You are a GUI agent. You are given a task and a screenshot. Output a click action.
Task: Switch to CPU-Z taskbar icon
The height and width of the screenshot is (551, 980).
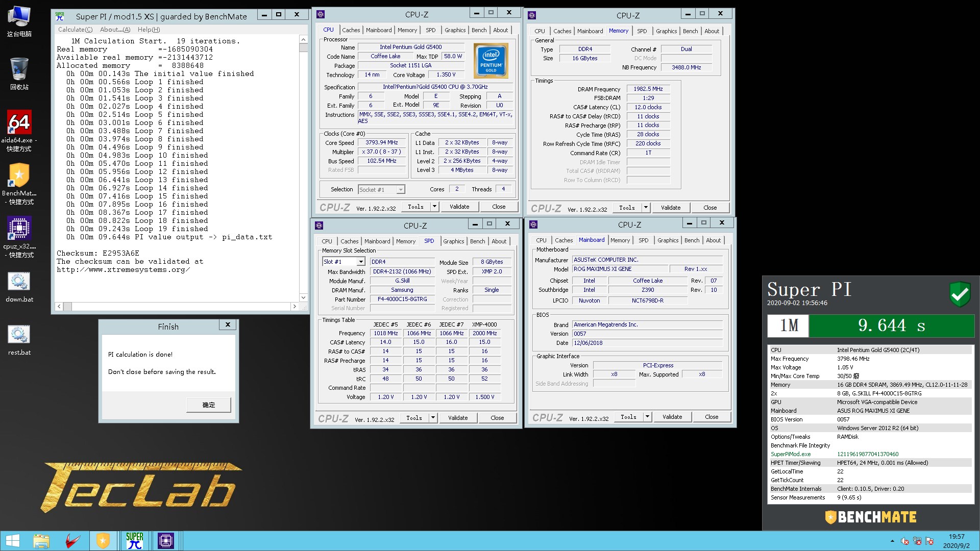click(166, 541)
